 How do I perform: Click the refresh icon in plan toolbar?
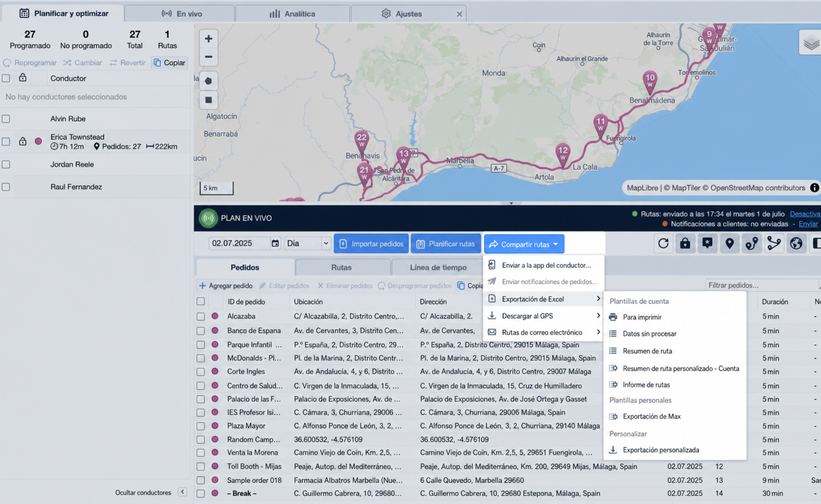pyautogui.click(x=663, y=243)
